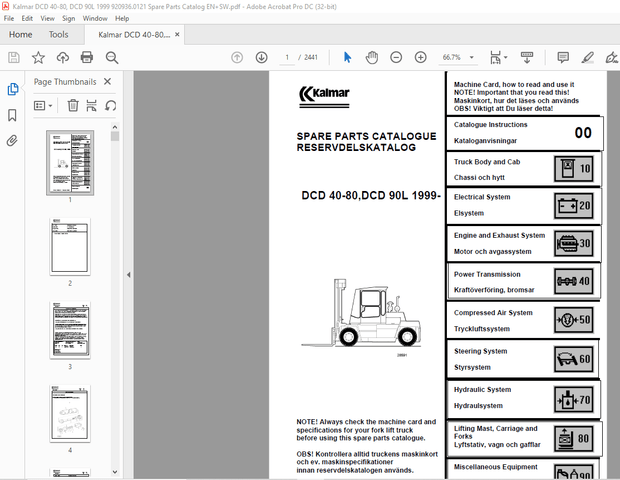Viewport: 620px width, 480px height.
Task: Click SPARE PARTS CATALOGUE title text
Action: point(366,136)
